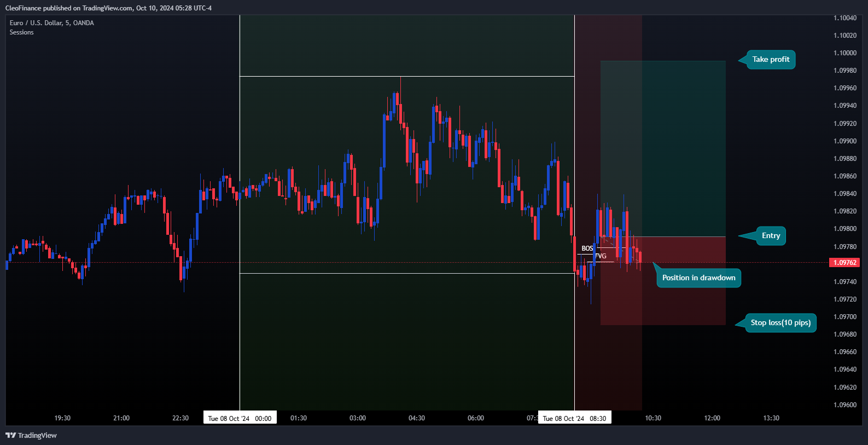Click the 13:30 time axis label
The height and width of the screenshot is (445, 868).
coord(771,418)
